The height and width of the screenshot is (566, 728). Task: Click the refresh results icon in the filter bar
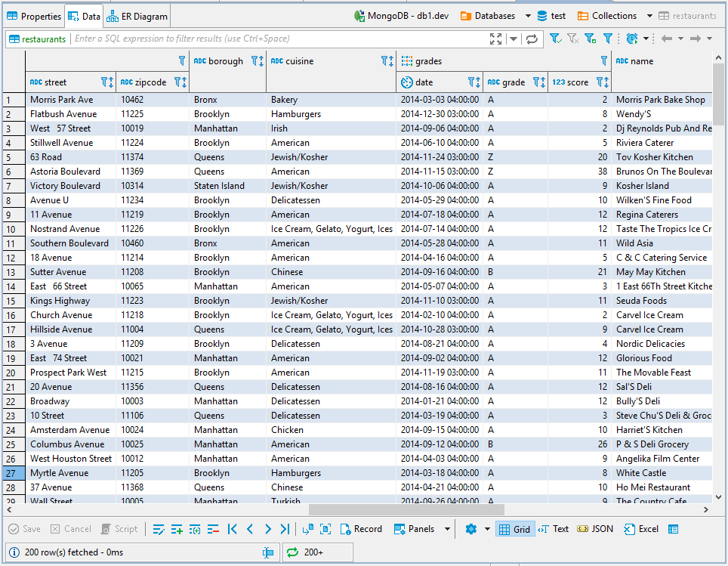point(532,39)
